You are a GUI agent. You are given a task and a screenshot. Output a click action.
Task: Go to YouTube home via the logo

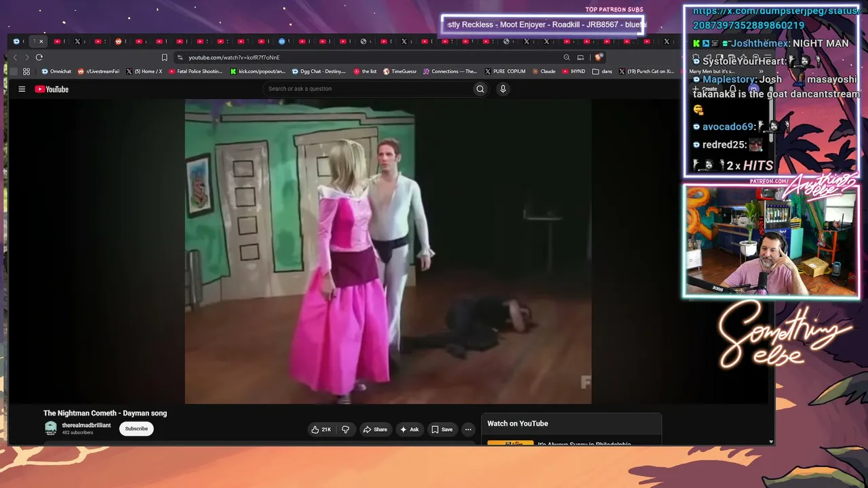[x=52, y=89]
